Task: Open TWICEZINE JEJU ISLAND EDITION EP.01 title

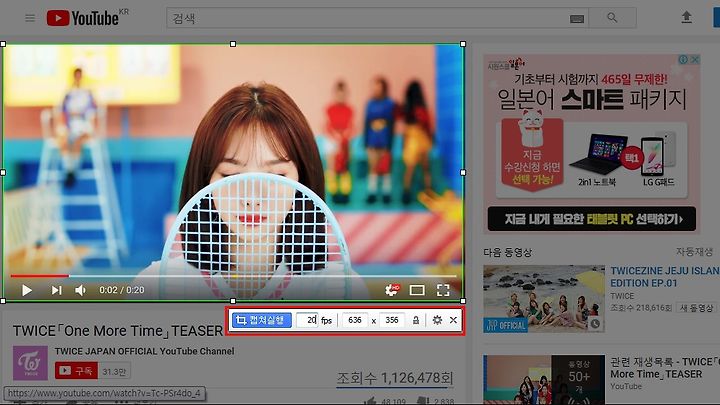Action: coord(665,277)
